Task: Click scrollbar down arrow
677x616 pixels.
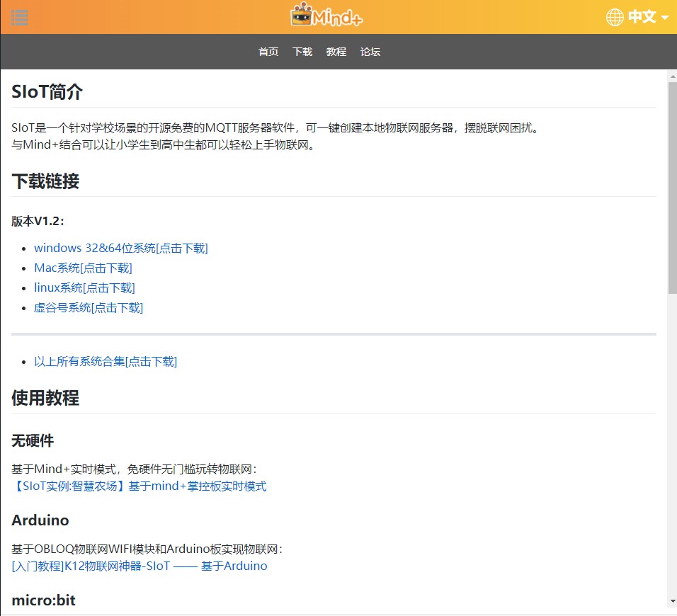Action: (x=672, y=601)
